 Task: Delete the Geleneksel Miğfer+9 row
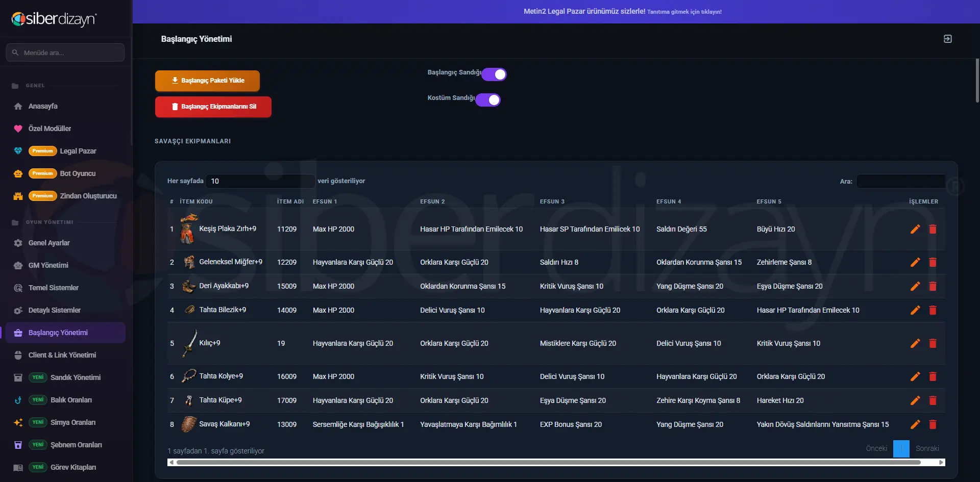(933, 262)
